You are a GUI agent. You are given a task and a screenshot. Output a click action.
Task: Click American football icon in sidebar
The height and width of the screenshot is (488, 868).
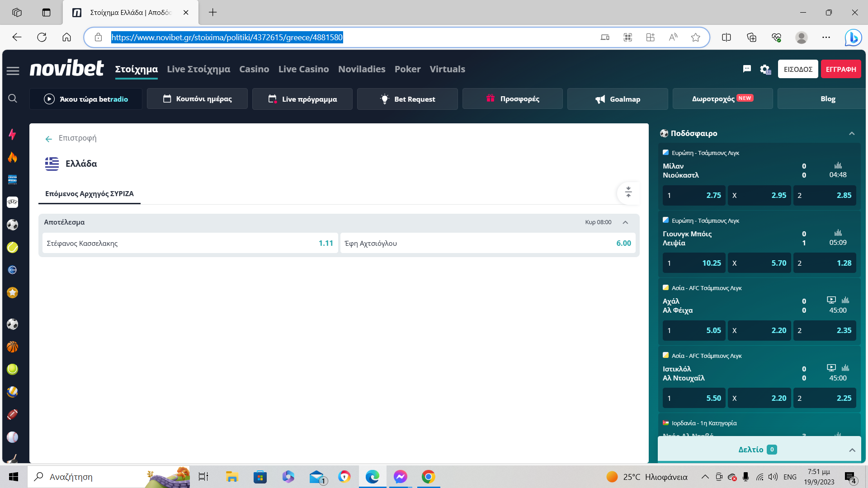12,414
